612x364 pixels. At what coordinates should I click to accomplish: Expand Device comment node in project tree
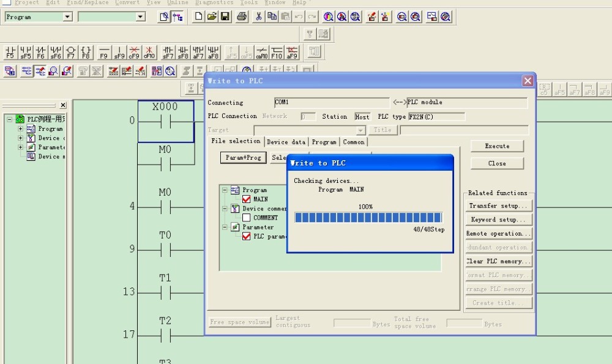click(20, 138)
